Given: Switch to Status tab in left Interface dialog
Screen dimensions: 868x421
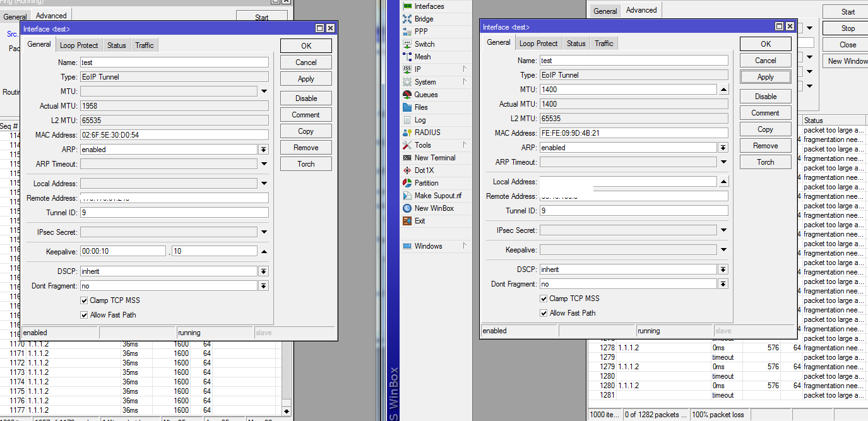Looking at the screenshot, I should (x=116, y=45).
